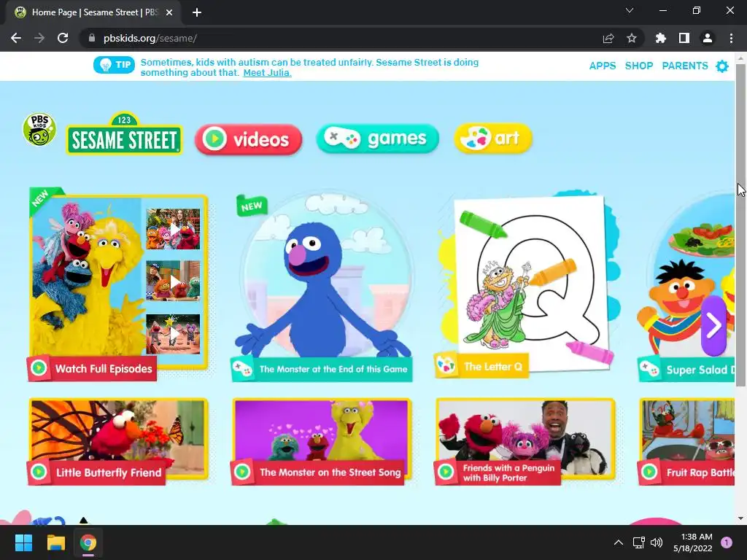
Task: Play third episode preview thumbnail in Full Episodes card
Action: (173, 334)
